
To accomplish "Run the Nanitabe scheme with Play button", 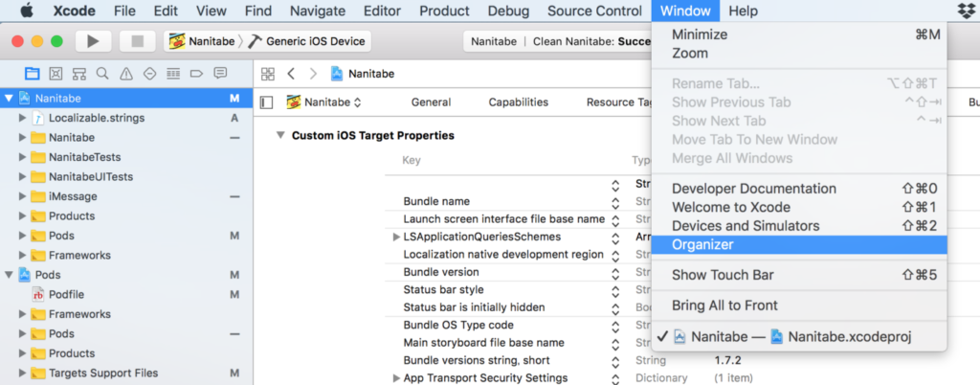I will tap(93, 41).
